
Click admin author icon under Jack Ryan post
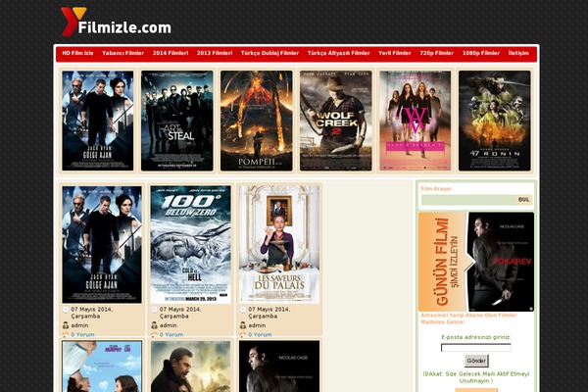(66, 325)
